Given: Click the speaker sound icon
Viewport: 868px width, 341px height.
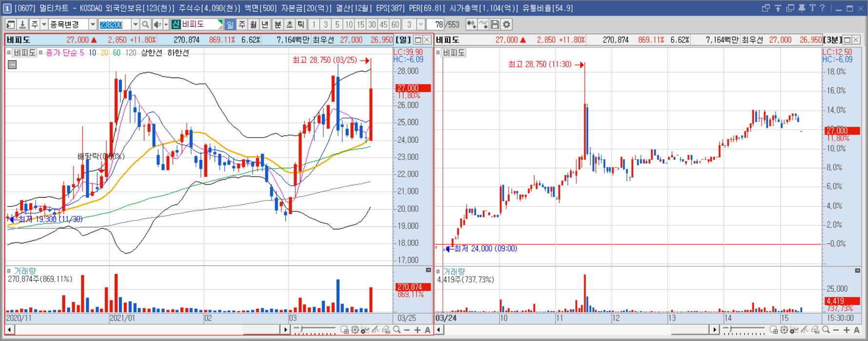Looking at the screenshot, I should click(158, 24).
